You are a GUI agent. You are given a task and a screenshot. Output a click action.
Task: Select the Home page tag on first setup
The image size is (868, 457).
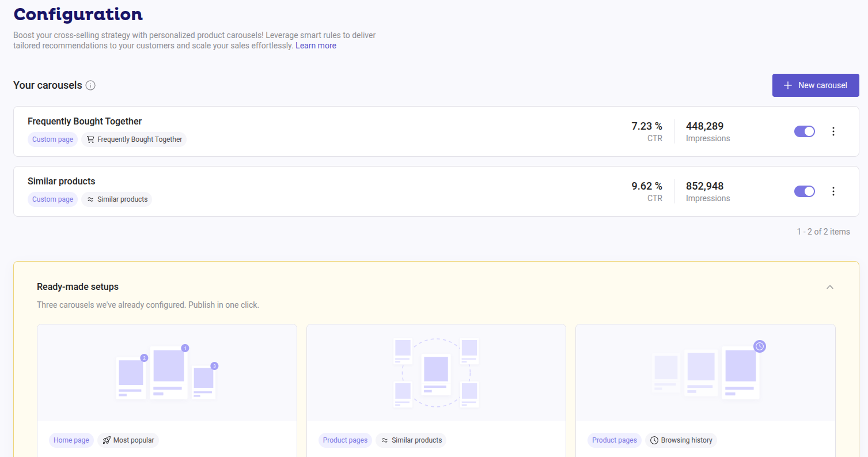71,440
